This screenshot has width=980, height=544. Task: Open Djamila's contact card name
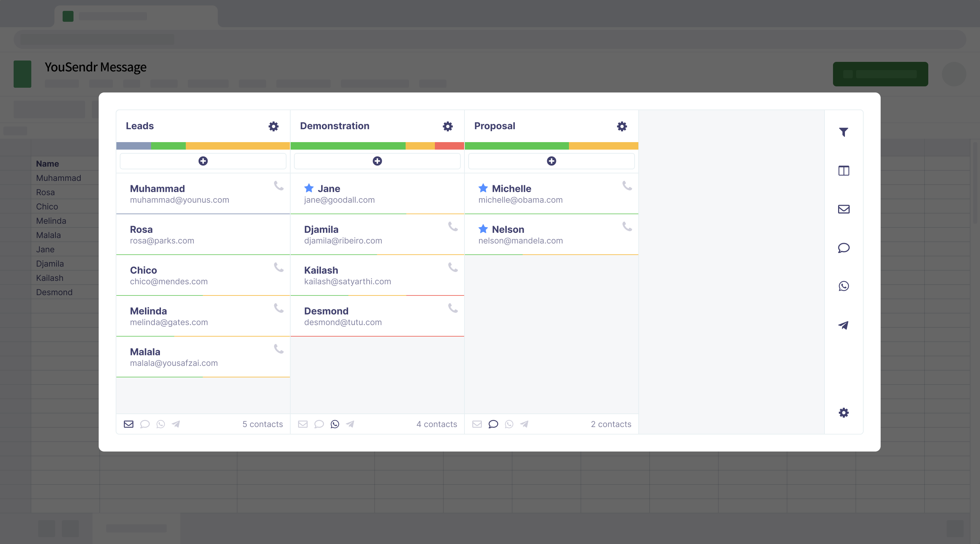pos(321,229)
